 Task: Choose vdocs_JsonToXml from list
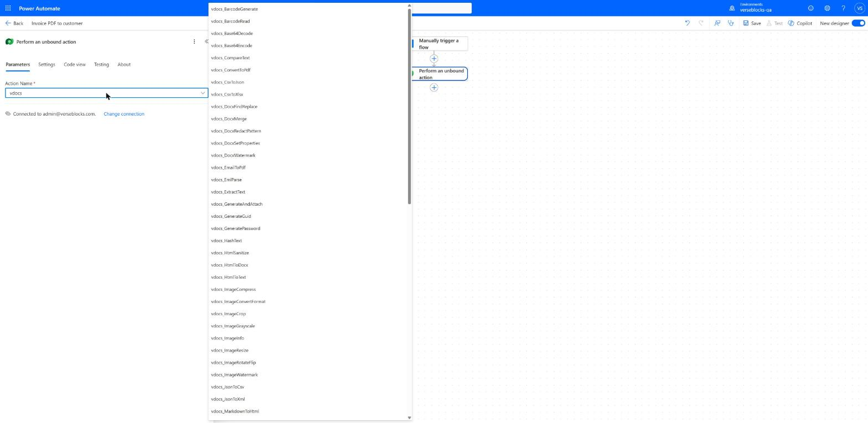click(x=308, y=399)
